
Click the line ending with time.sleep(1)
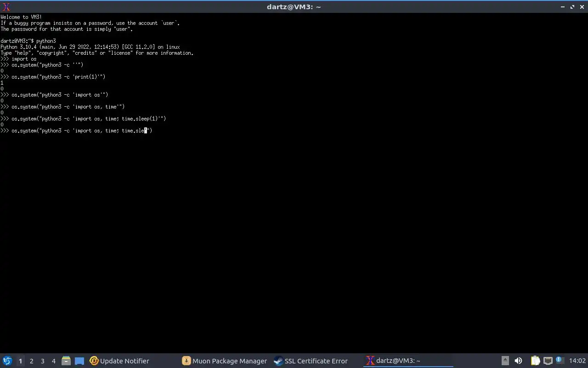point(83,119)
